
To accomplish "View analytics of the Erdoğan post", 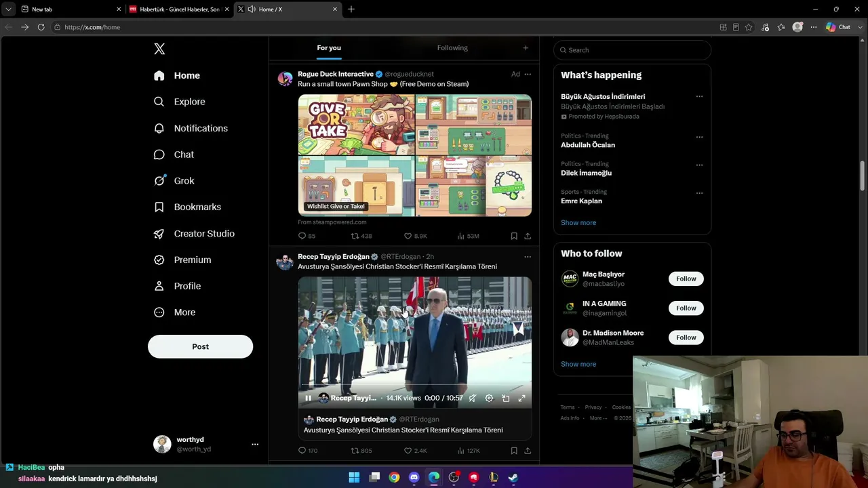I will pos(468,451).
